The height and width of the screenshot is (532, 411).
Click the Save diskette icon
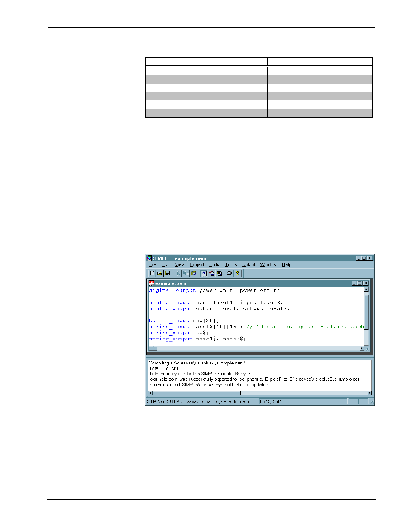tap(168, 273)
